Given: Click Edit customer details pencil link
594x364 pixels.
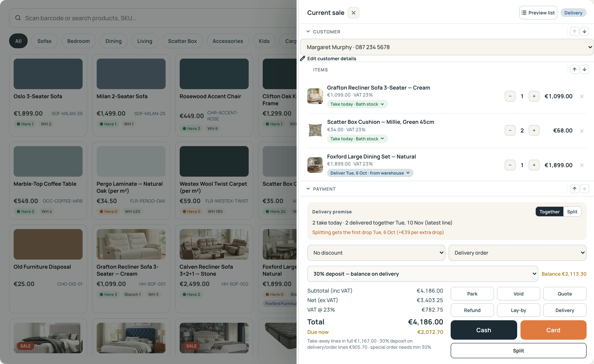Looking at the screenshot, I should 328,59.
